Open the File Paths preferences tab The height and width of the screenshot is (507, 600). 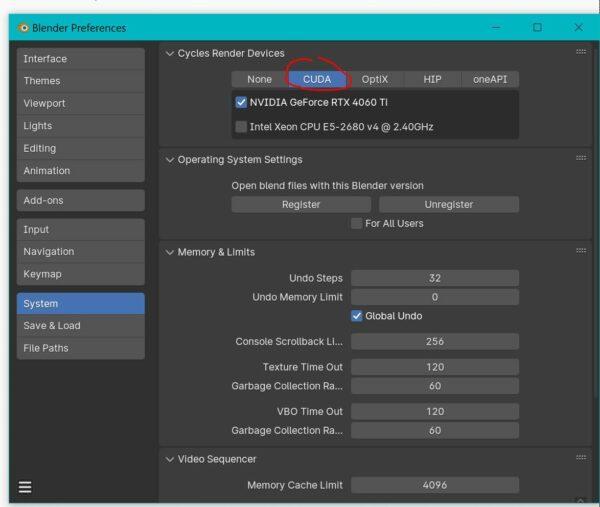(81, 348)
